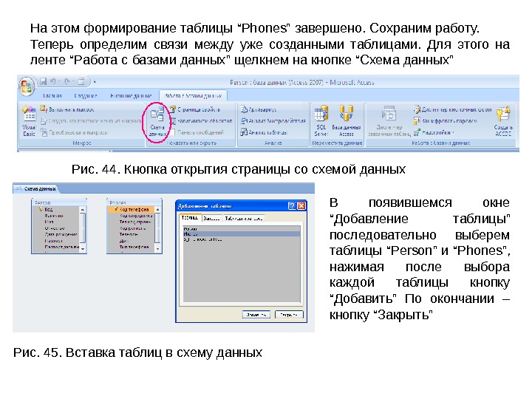Screen dimensions: 532x399
Task: Click the Save icon in Quick Access toolbar
Action: [x=43, y=82]
